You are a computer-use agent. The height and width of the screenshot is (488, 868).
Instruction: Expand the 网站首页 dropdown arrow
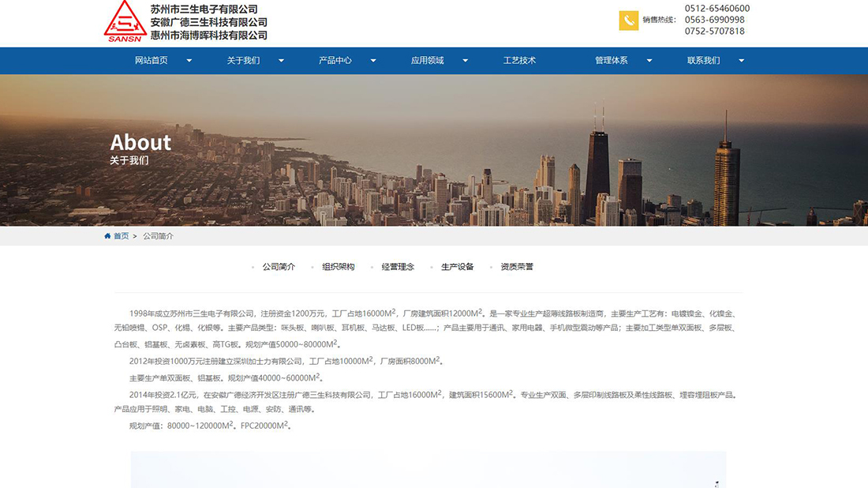tap(189, 60)
